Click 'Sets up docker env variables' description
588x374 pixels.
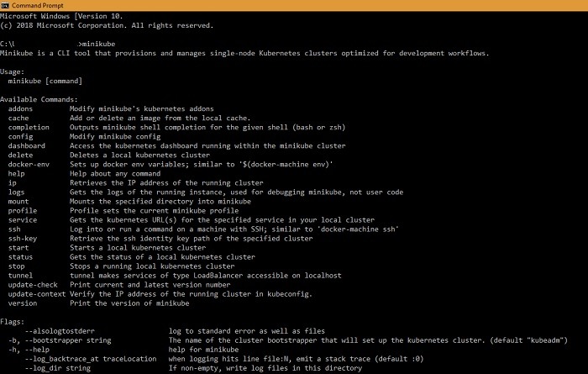[x=202, y=164]
